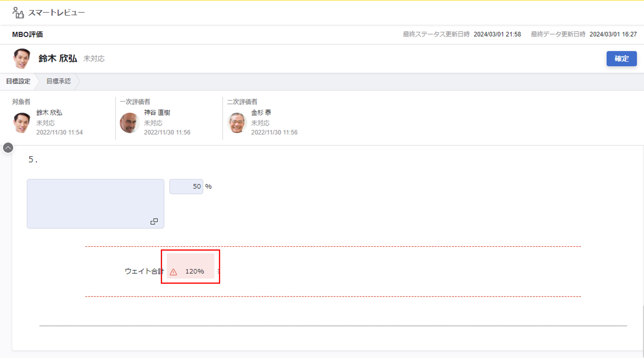The height and width of the screenshot is (358, 644).
Task: Click the 最終データ更新日時 label
Action: click(x=558, y=34)
